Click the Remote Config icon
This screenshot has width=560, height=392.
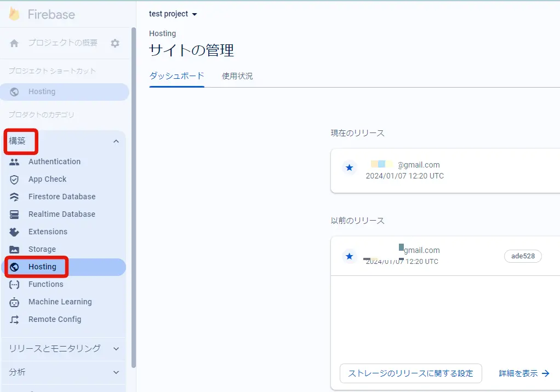14,319
